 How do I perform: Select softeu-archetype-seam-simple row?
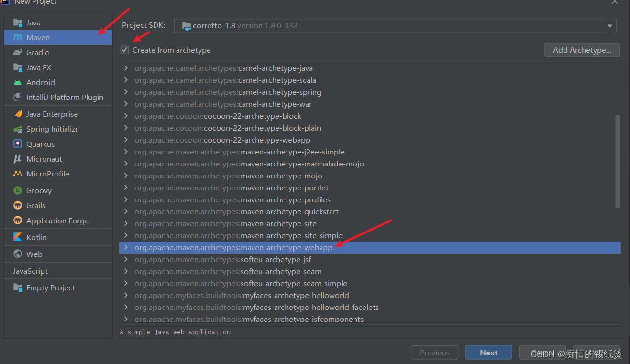click(x=370, y=283)
